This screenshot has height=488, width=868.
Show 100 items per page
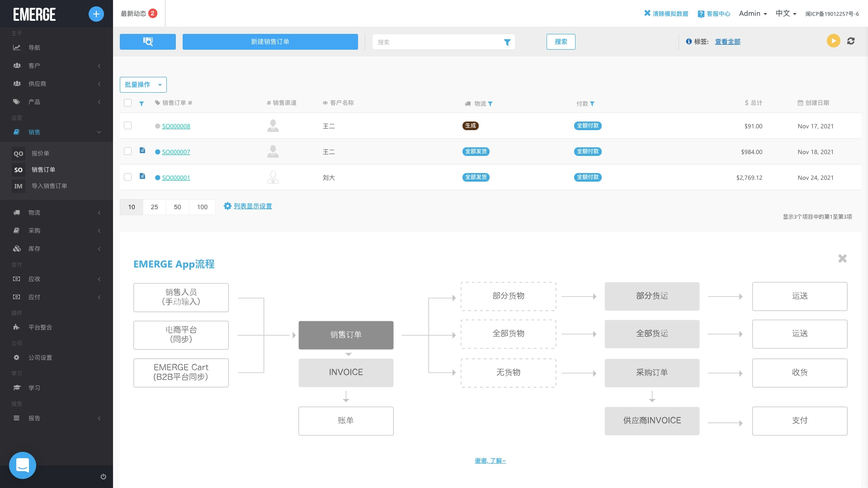(x=202, y=207)
